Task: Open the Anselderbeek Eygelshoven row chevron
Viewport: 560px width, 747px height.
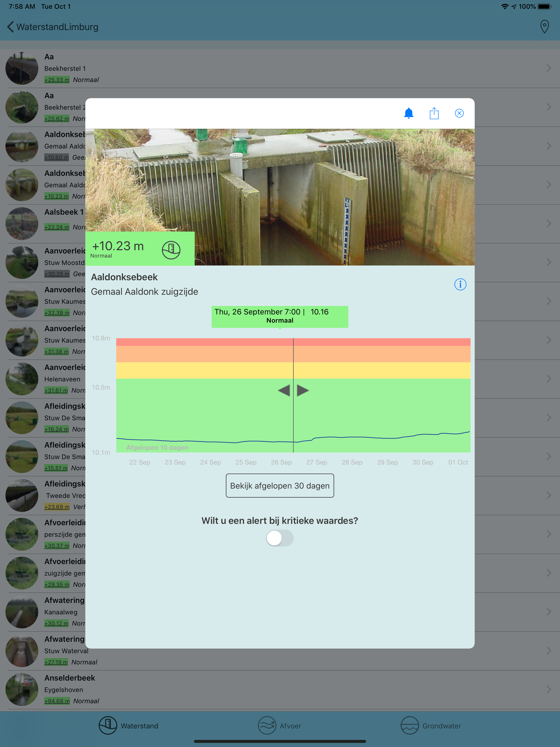Action: coord(549,690)
